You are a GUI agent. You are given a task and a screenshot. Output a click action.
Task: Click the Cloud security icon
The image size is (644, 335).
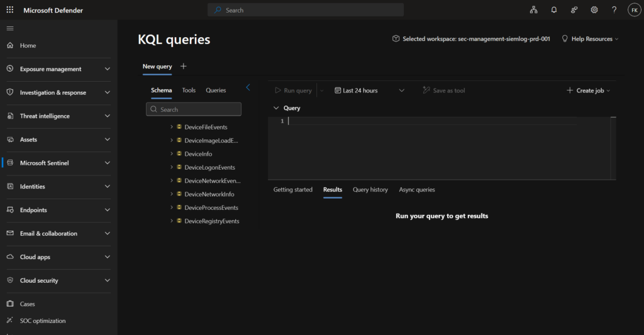10,280
